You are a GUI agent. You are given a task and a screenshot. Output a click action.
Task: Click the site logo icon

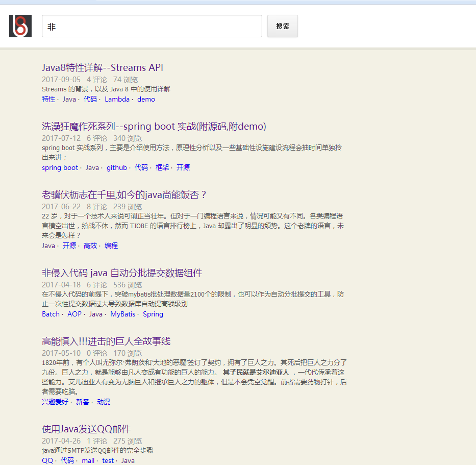(x=20, y=26)
